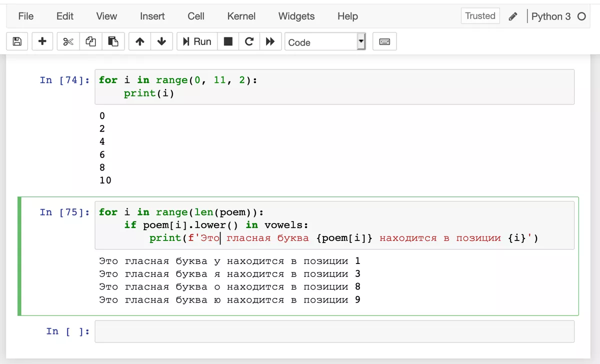Select the In [75] cell prompt
The image size is (600, 364).
[65, 212]
